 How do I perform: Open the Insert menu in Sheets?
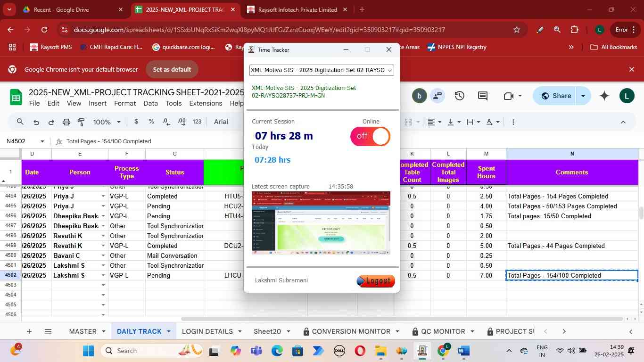tap(98, 103)
